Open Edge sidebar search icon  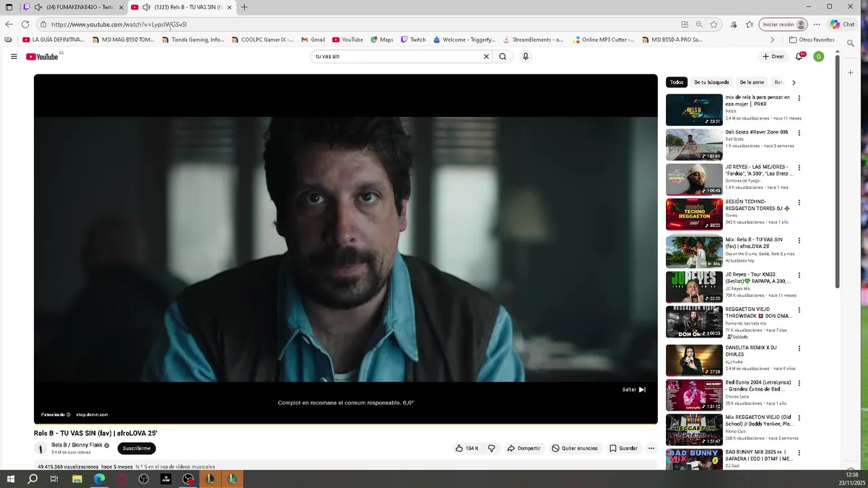pyautogui.click(x=850, y=43)
